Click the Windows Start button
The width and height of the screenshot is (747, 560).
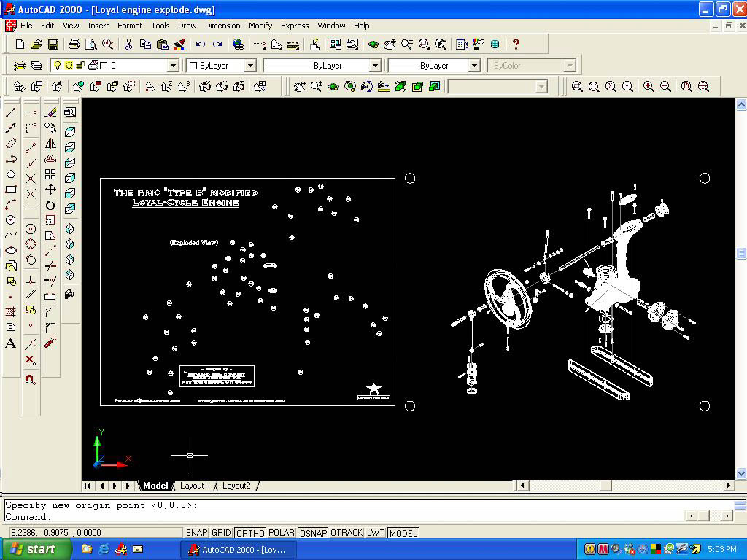click(x=36, y=549)
